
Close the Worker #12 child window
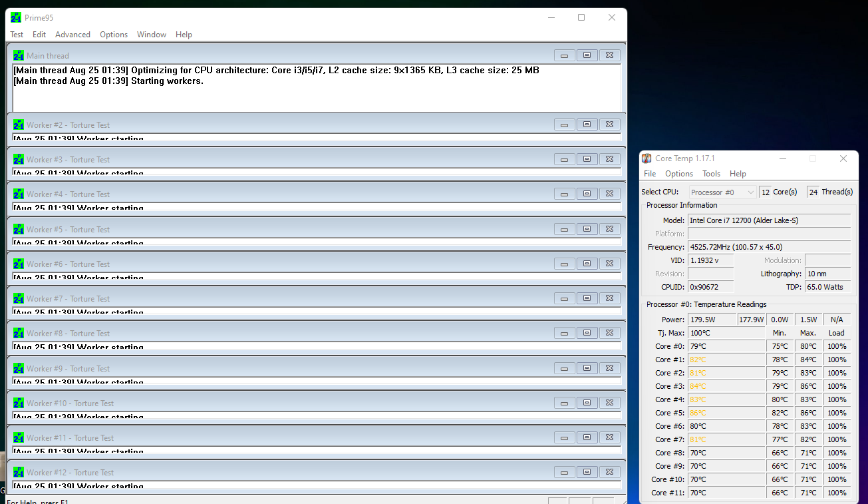610,472
